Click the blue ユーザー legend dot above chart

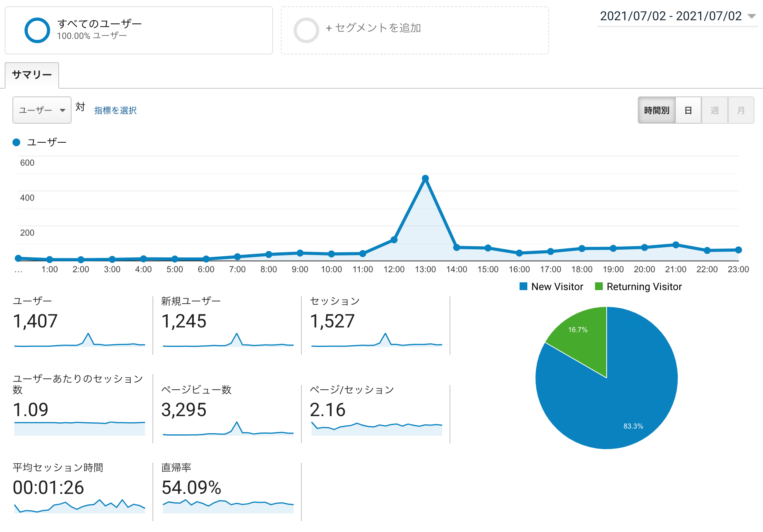(x=16, y=142)
